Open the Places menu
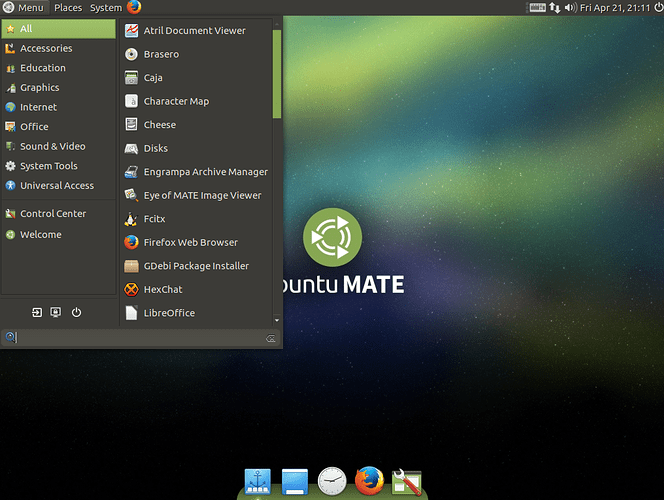The image size is (664, 500). (x=68, y=8)
